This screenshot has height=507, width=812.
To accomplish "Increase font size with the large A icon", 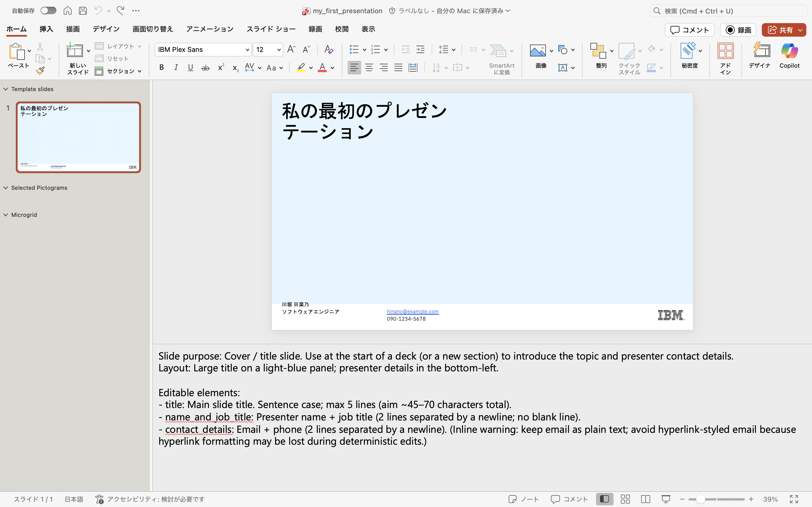I will coord(291,50).
